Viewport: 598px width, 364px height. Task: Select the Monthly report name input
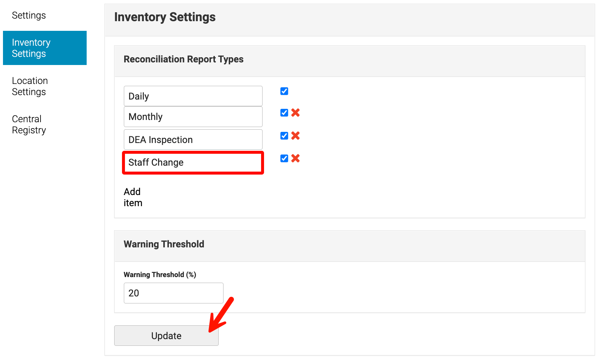(x=193, y=116)
